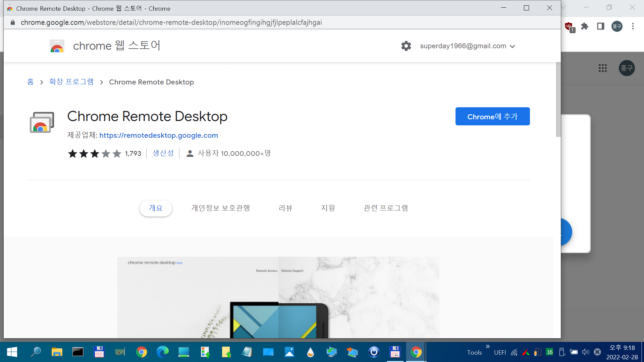The height and width of the screenshot is (362, 644).
Task: Open the water drop taskbar icon
Action: pos(311,352)
